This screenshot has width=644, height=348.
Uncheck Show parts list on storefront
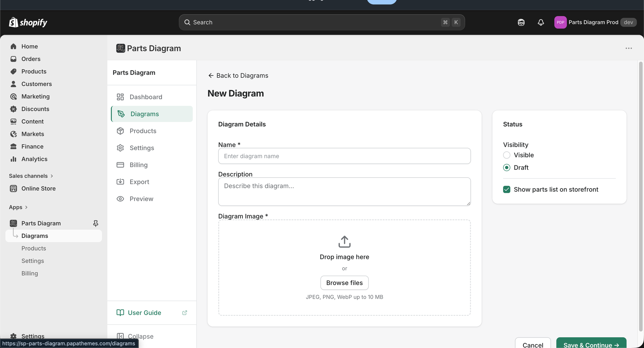507,190
